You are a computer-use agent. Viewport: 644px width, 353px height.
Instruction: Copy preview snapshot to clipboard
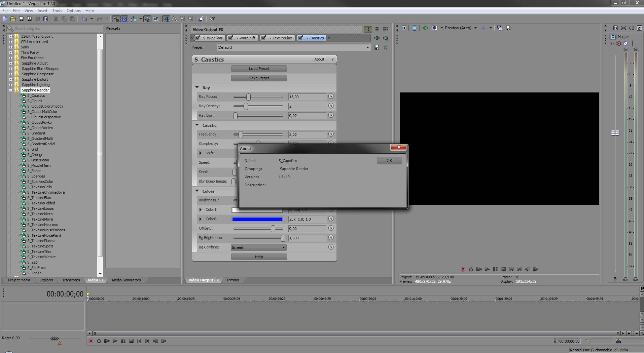(x=500, y=28)
